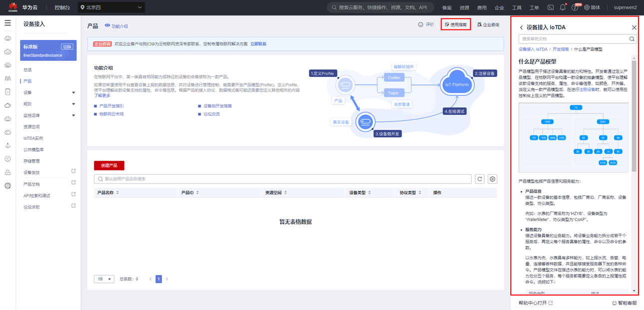Open the 了解更多 link
This screenshot has height=310, width=644.
pyautogui.click(x=102, y=95)
